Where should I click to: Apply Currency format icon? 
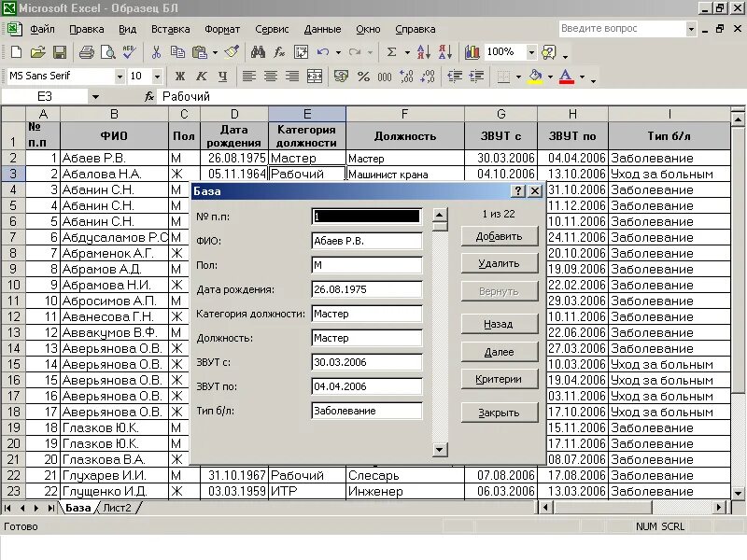[x=341, y=77]
